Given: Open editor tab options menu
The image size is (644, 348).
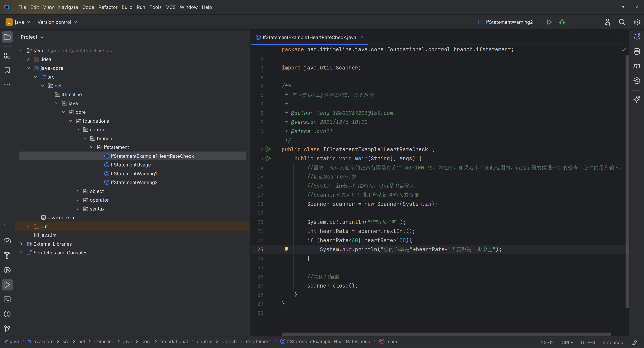Looking at the screenshot, I should [622, 37].
